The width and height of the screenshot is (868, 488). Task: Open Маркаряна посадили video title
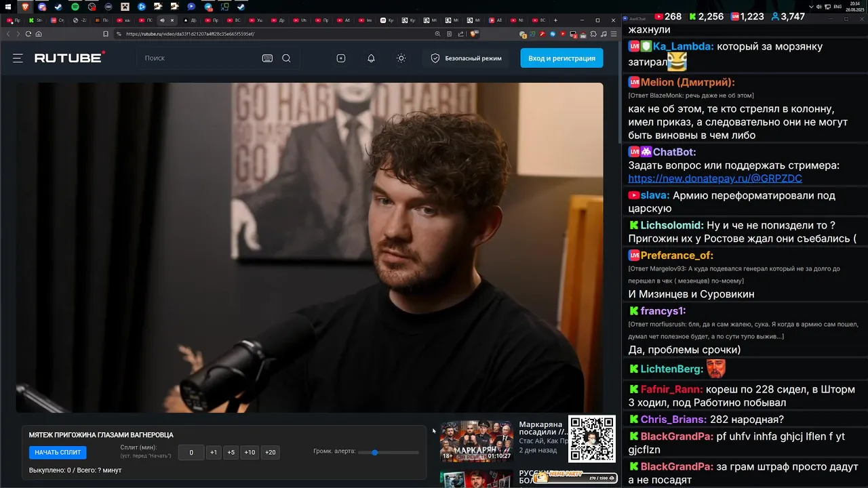coord(543,428)
